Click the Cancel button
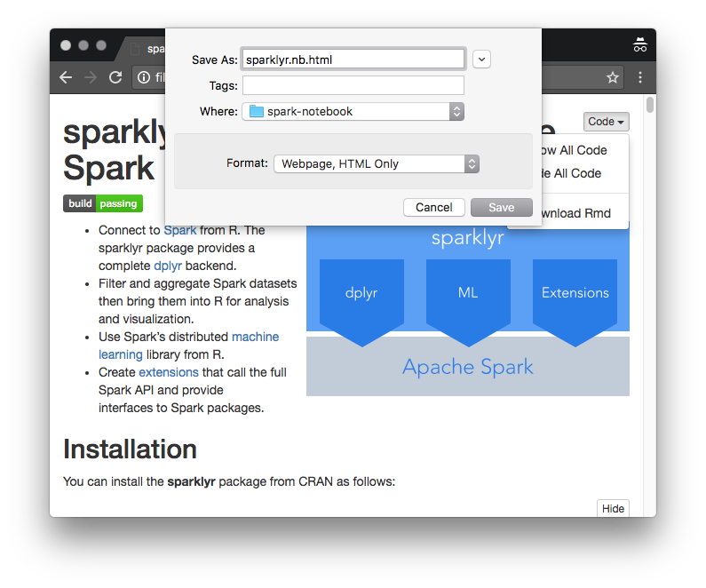 [434, 207]
